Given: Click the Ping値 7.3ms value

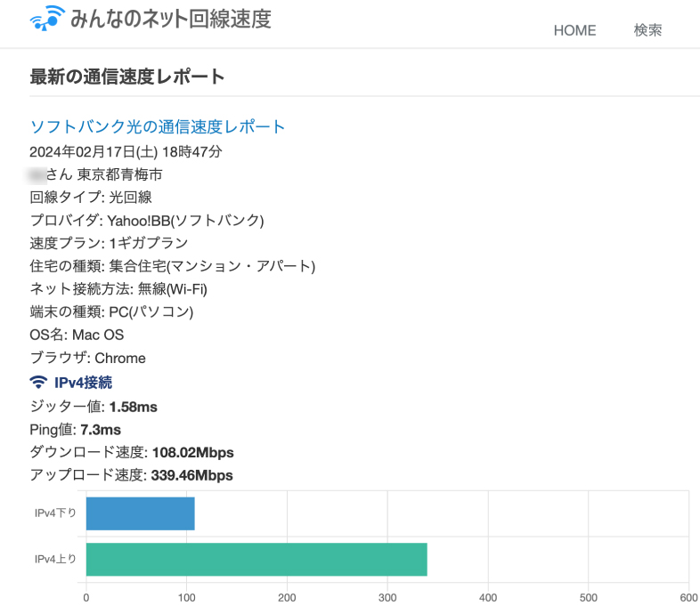Looking at the screenshot, I should click(x=101, y=430).
